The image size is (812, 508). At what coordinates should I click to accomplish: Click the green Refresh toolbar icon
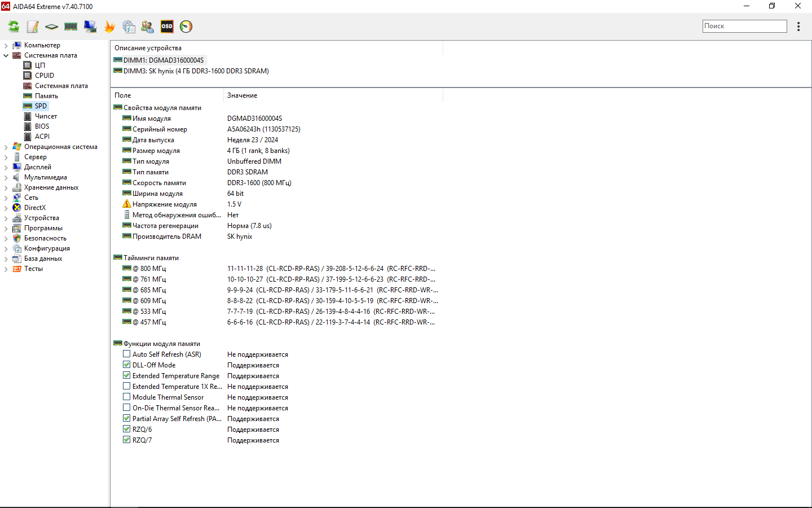pos(14,27)
